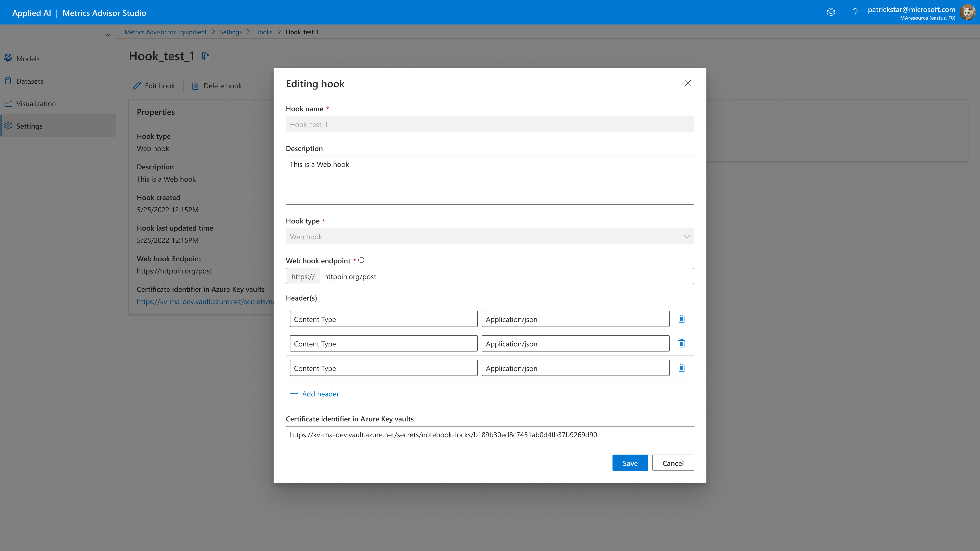980x551 pixels.
Task: Delete the first Content Type header row
Action: click(681, 319)
